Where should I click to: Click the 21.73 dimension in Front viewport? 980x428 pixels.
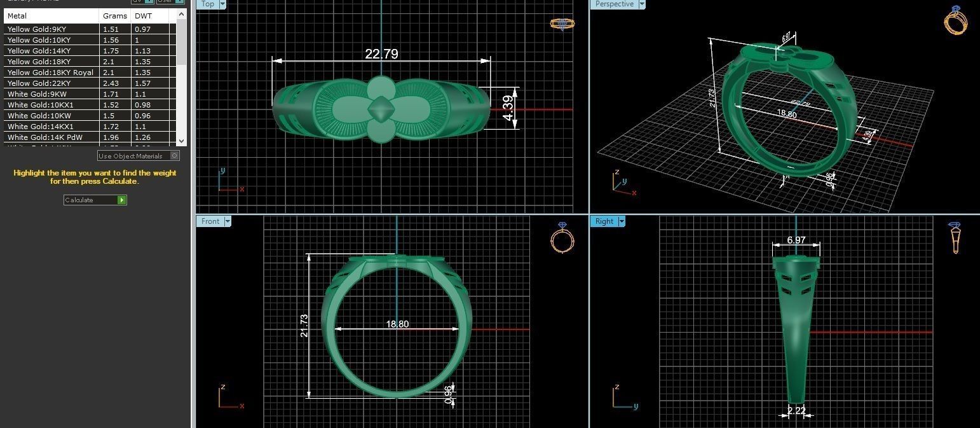[304, 326]
